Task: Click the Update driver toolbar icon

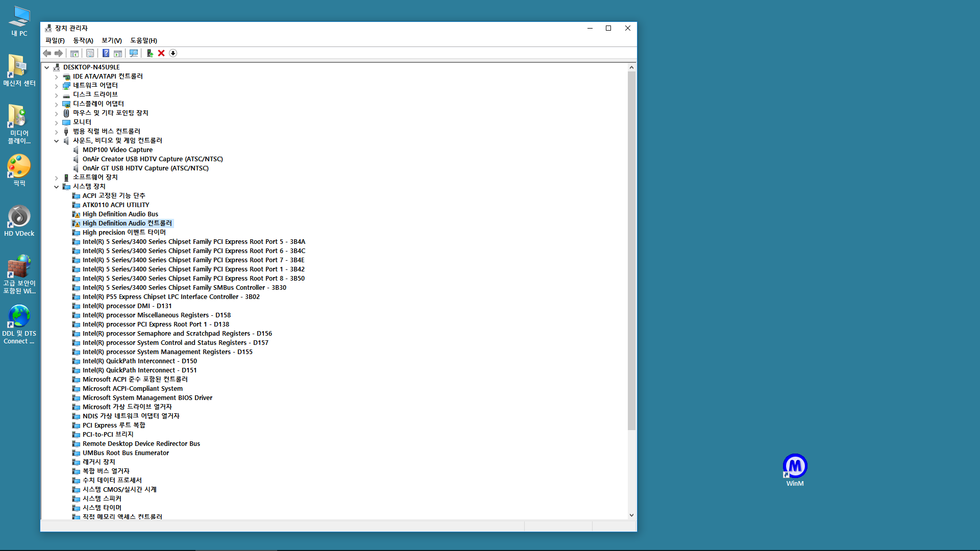Action: (x=150, y=53)
